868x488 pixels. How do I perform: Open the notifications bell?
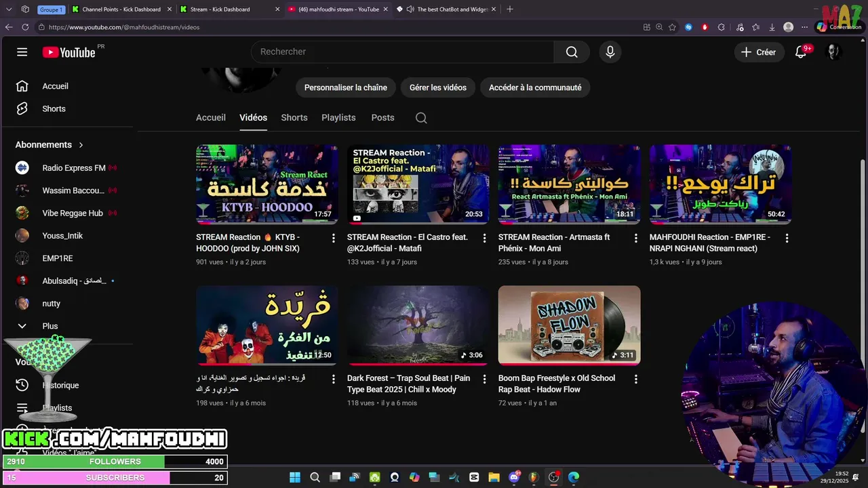tap(800, 52)
